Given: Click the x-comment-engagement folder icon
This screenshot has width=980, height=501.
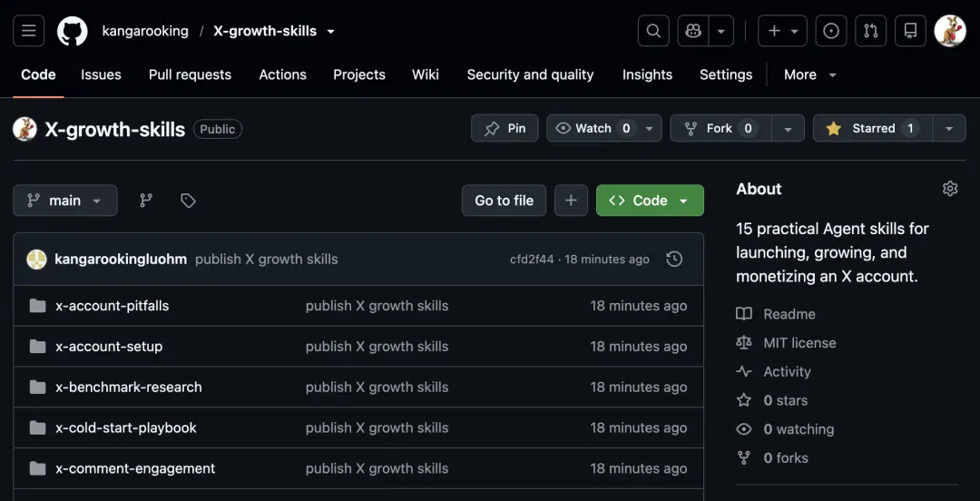Looking at the screenshot, I should [37, 468].
